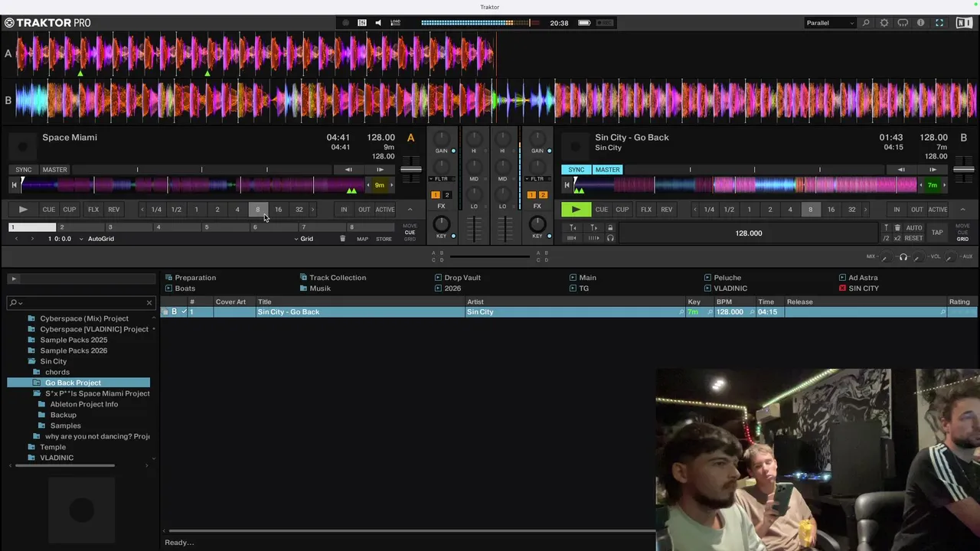Show larger loop sizes on Deck A
Viewport: 980px width, 551px height.
click(x=312, y=210)
